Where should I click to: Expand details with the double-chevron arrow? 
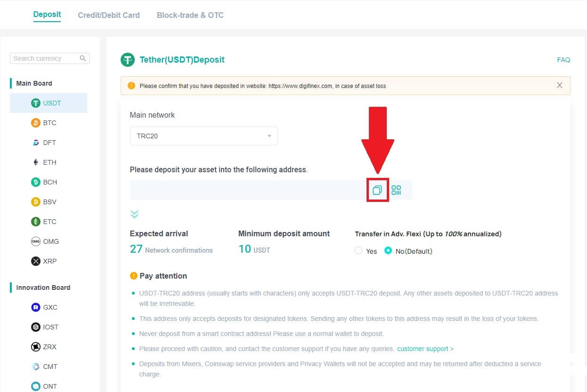pos(135,214)
